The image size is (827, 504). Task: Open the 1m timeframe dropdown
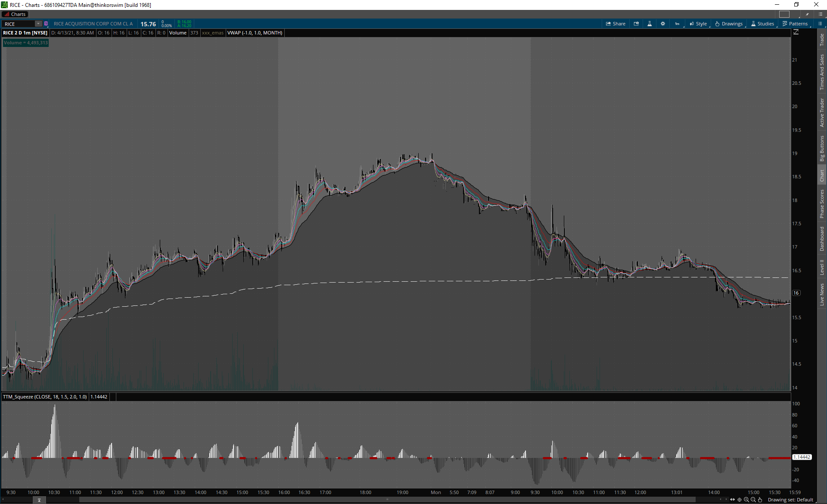click(x=678, y=24)
